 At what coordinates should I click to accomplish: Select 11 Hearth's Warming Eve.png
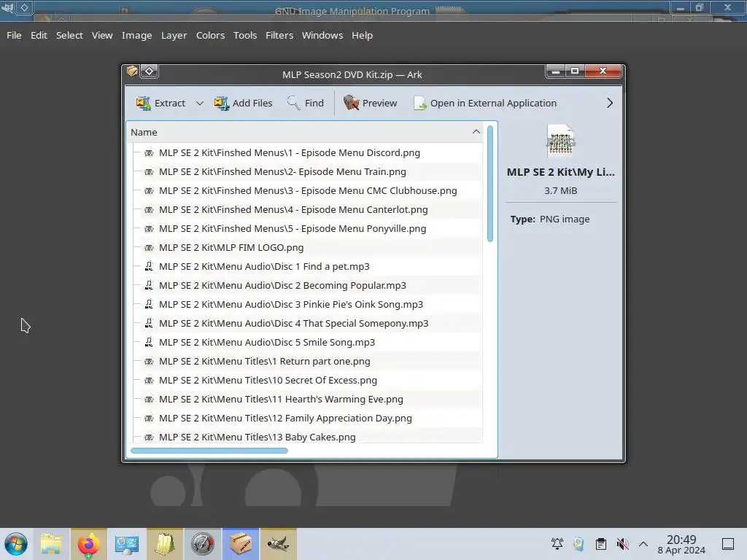(x=281, y=400)
